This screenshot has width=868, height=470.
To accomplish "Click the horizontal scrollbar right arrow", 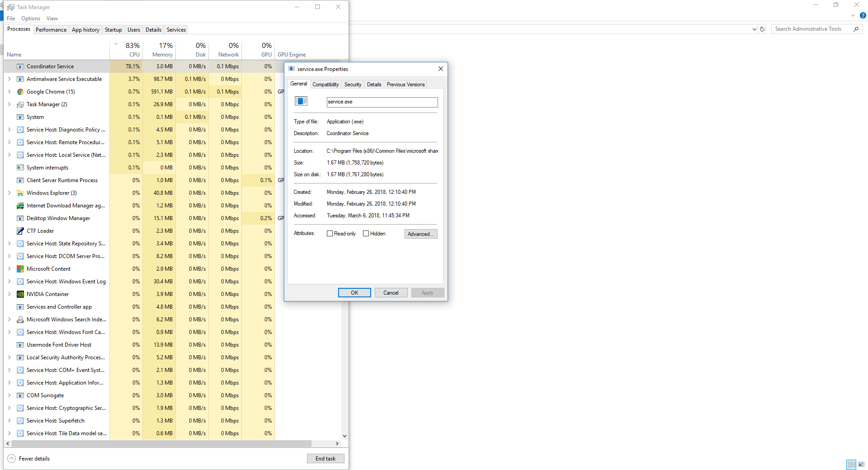I will (337, 444).
